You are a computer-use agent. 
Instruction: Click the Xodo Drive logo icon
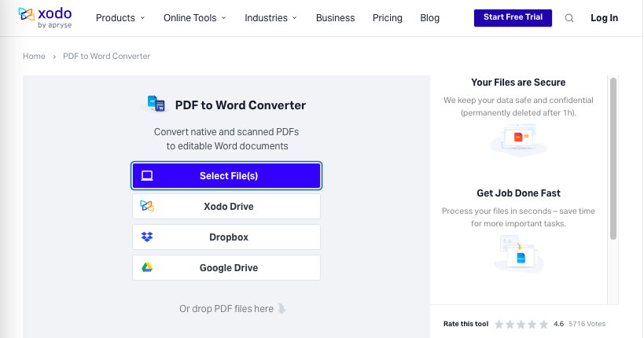click(x=147, y=206)
